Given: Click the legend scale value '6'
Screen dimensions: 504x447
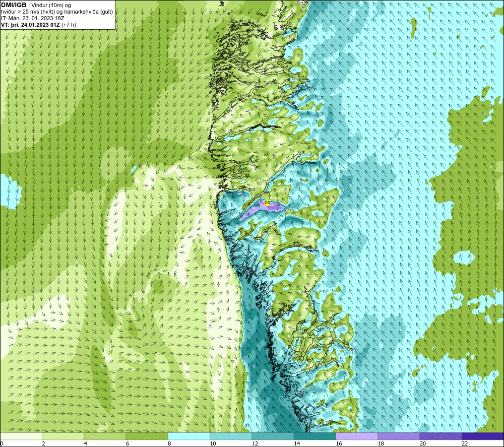Looking at the screenshot, I should [128, 443].
